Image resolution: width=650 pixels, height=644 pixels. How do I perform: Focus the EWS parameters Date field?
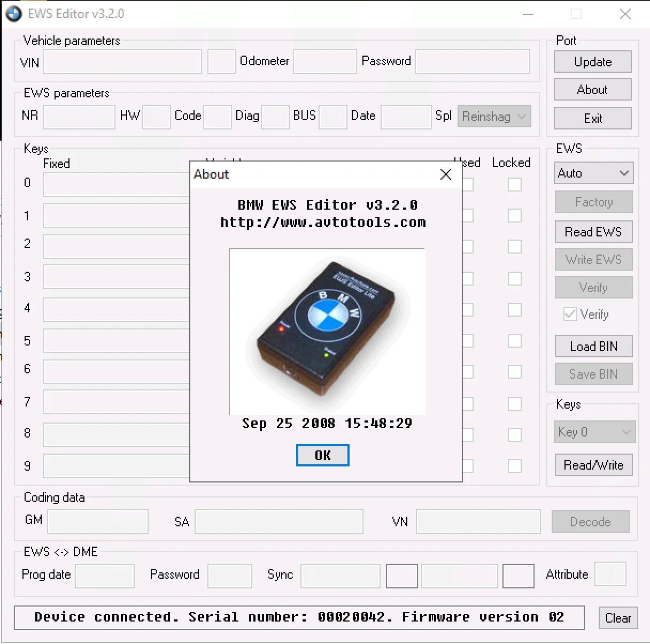click(406, 117)
